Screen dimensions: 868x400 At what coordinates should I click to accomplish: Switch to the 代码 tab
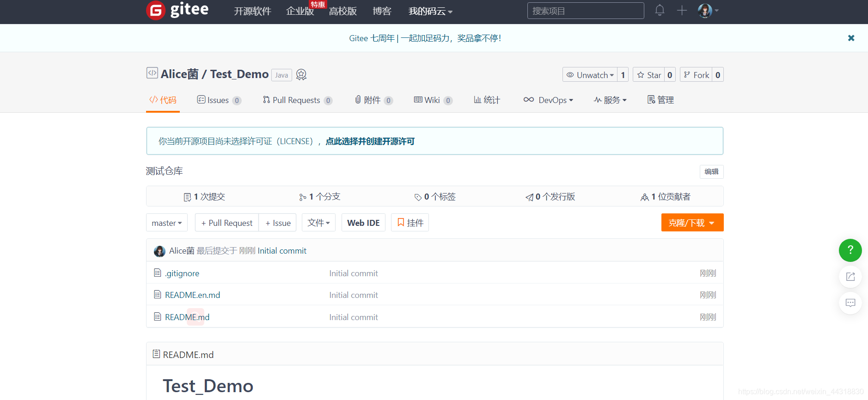point(163,100)
